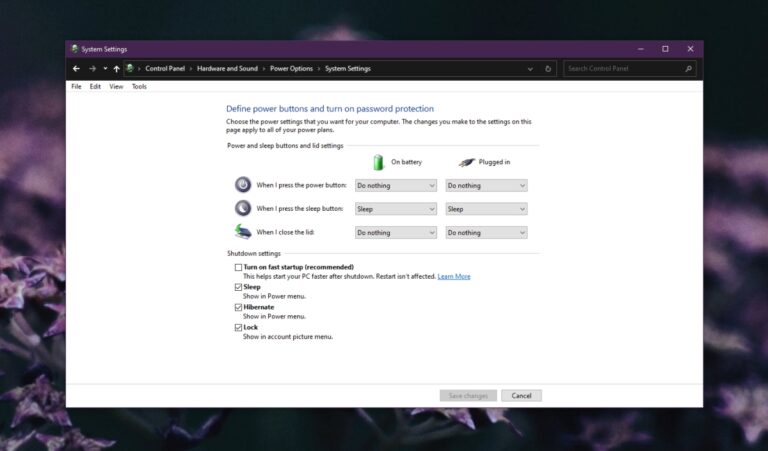768x451 pixels.
Task: Uncheck the Sleep checkbox
Action: pos(239,287)
